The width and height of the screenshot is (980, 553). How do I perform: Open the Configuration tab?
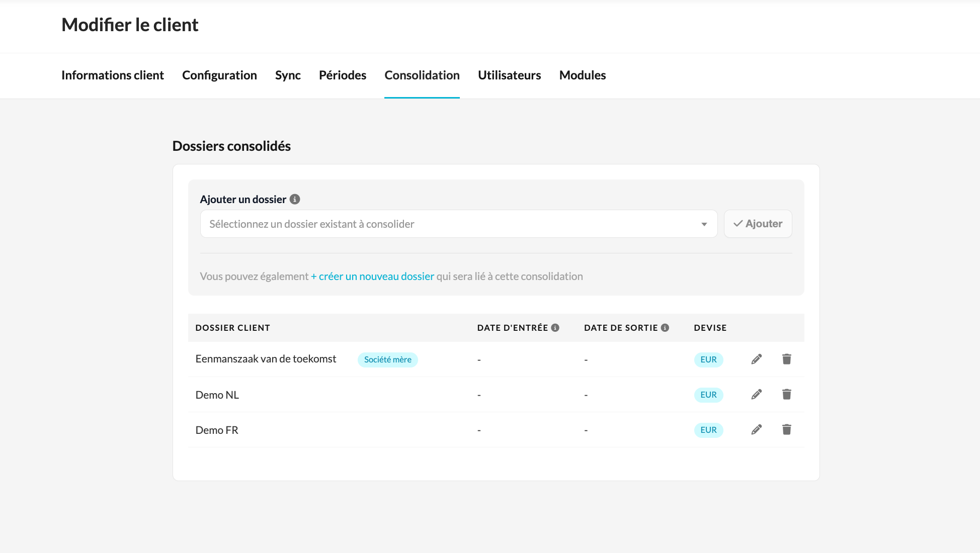[219, 75]
